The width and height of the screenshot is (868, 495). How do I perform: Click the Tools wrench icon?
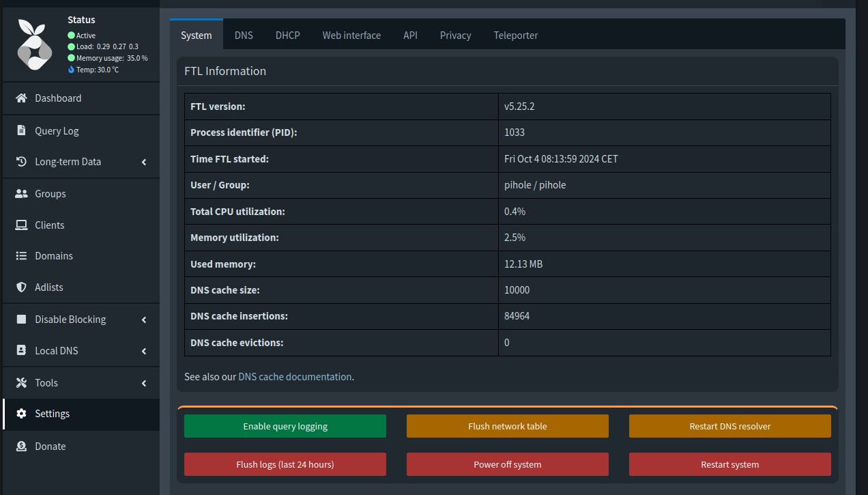pos(21,383)
